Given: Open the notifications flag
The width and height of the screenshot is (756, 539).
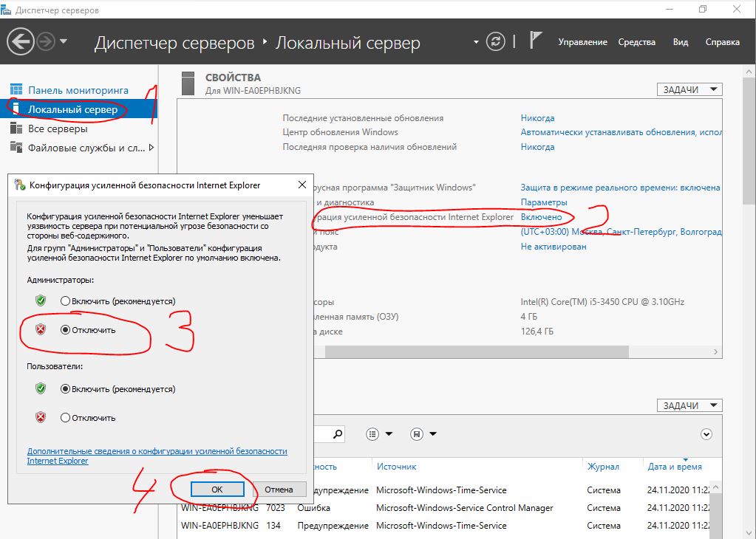Looking at the screenshot, I should (535, 41).
